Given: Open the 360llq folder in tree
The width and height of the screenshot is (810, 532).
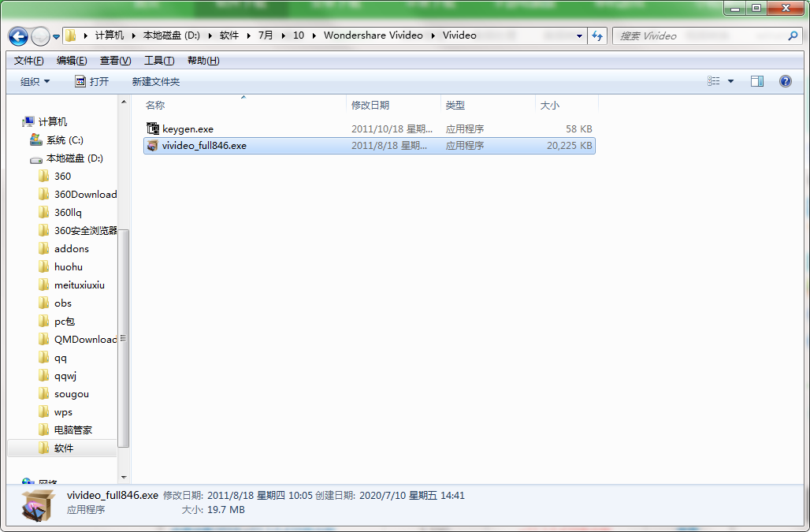Looking at the screenshot, I should (x=68, y=212).
